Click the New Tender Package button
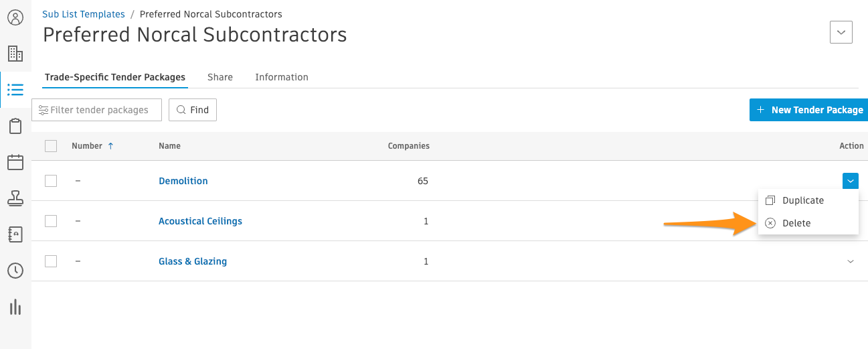 [808, 110]
